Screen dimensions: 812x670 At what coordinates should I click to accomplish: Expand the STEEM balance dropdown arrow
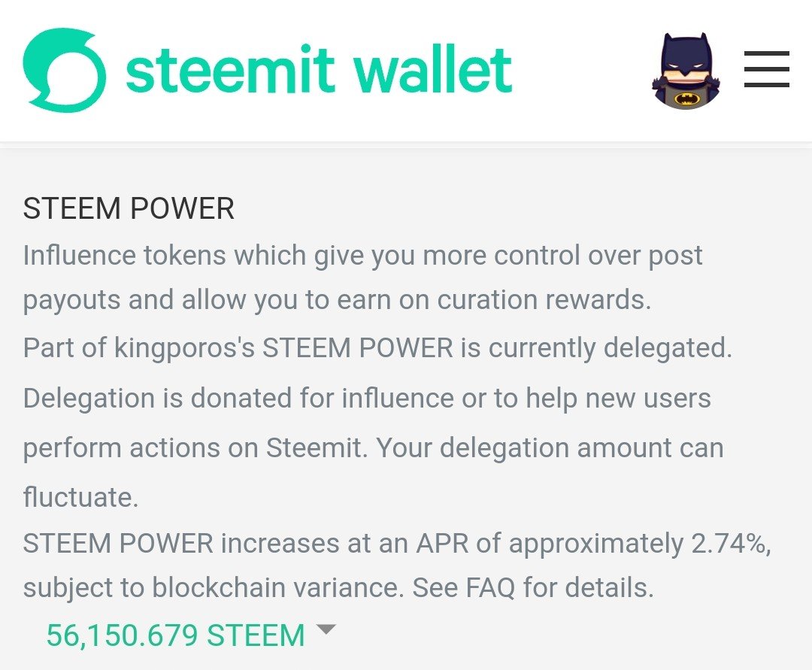[x=326, y=629]
